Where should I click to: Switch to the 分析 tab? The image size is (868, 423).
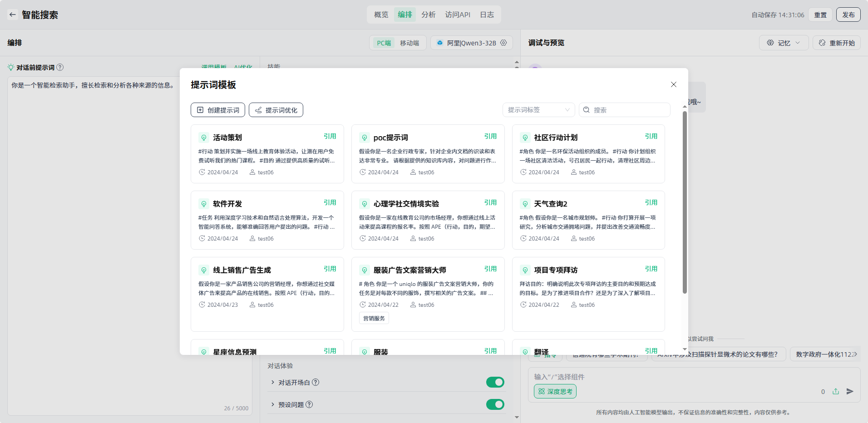click(x=428, y=15)
